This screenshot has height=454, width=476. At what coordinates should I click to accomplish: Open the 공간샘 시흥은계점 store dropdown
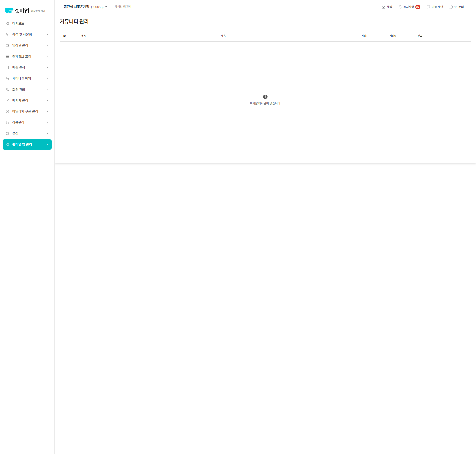point(86,7)
